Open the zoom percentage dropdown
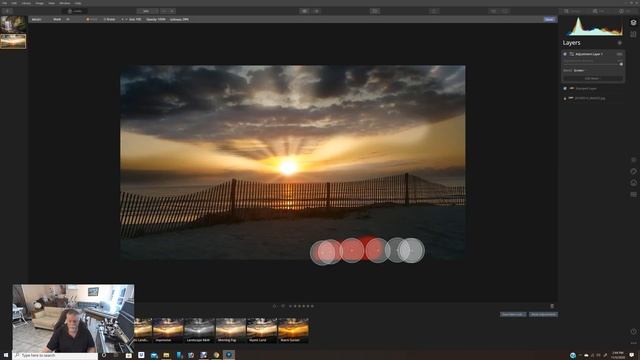Image resolution: width=640 pixels, height=360 pixels. click(x=147, y=11)
